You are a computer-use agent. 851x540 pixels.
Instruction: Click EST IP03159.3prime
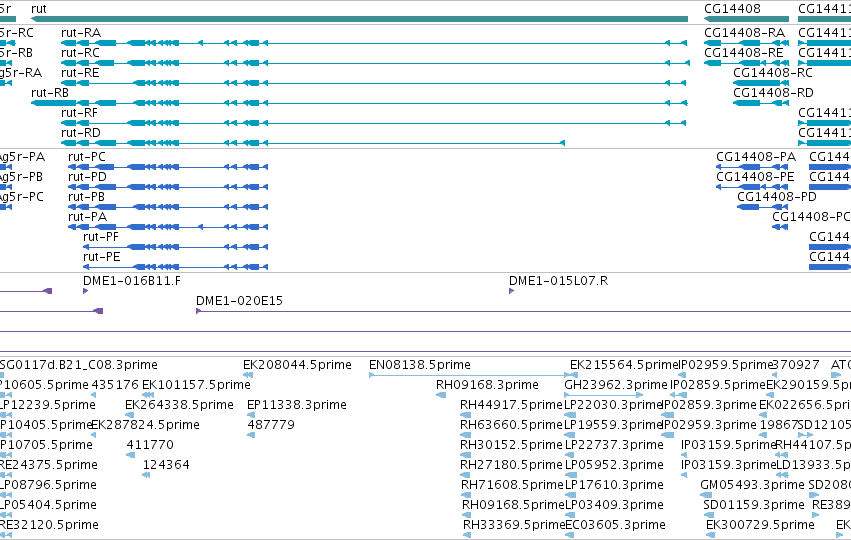click(x=728, y=465)
